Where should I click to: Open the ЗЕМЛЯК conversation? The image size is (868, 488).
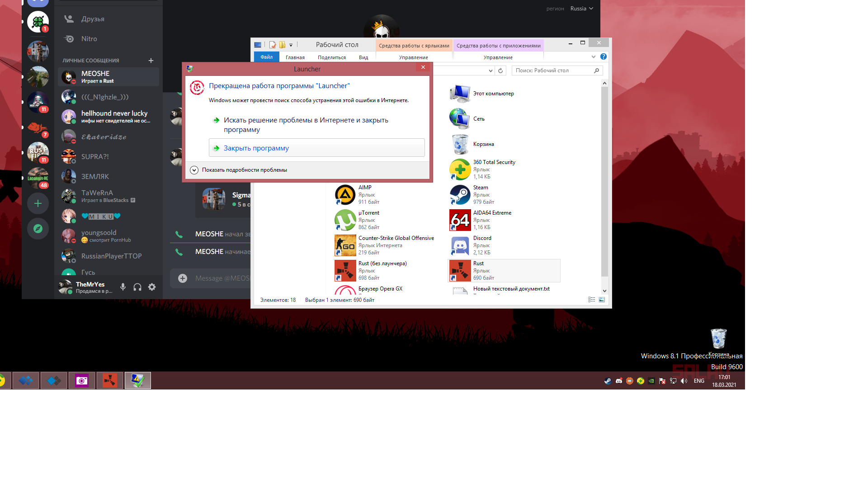click(108, 176)
